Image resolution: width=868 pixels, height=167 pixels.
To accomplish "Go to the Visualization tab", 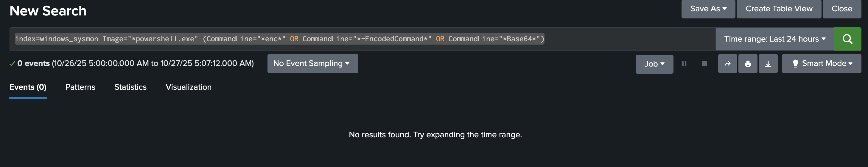I will point(188,87).
